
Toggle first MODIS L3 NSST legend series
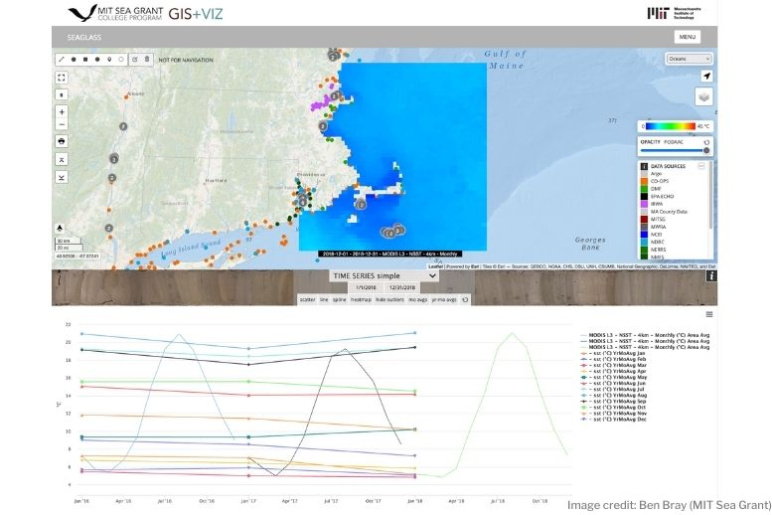coord(645,335)
